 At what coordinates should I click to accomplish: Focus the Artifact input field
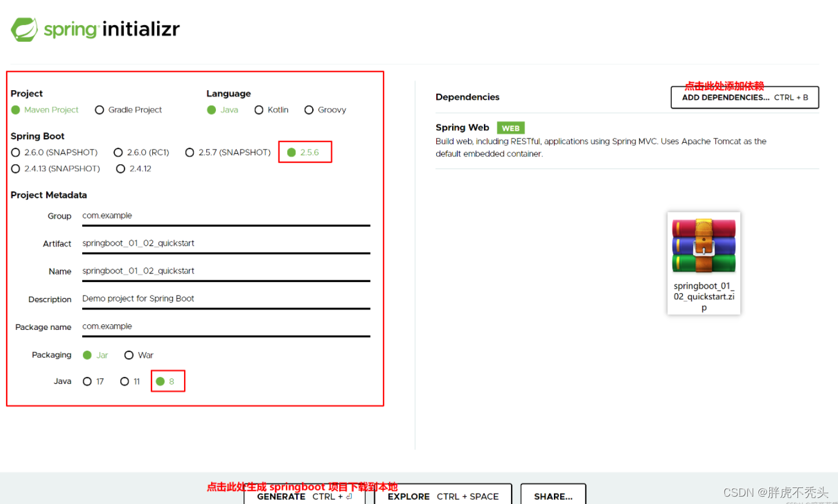pyautogui.click(x=226, y=244)
